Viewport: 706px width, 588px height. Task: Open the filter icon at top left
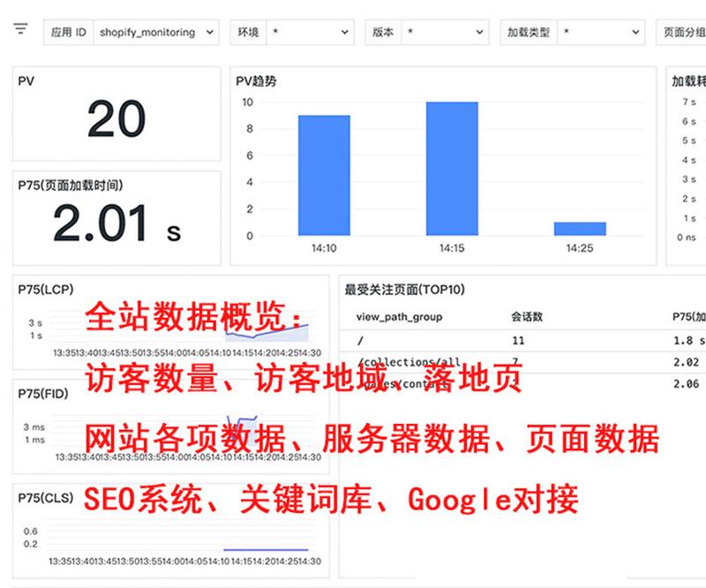(x=20, y=29)
